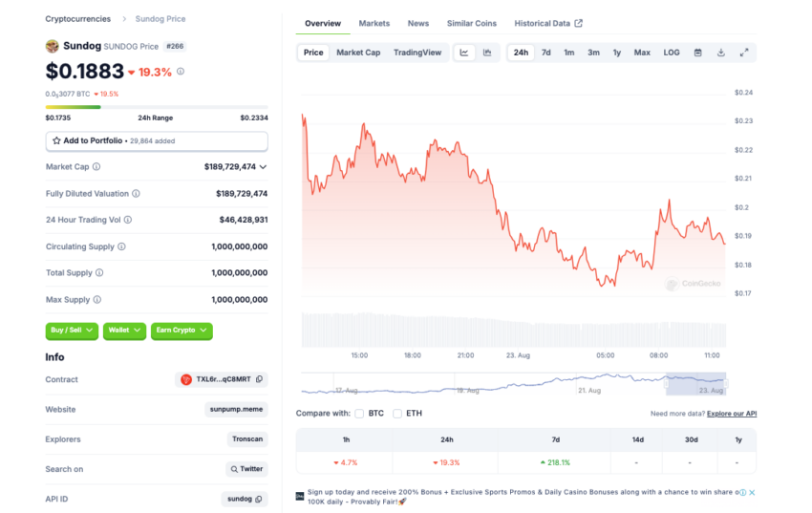Copy the sundog API ID
The width and height of the screenshot is (812, 513).
[x=259, y=499]
